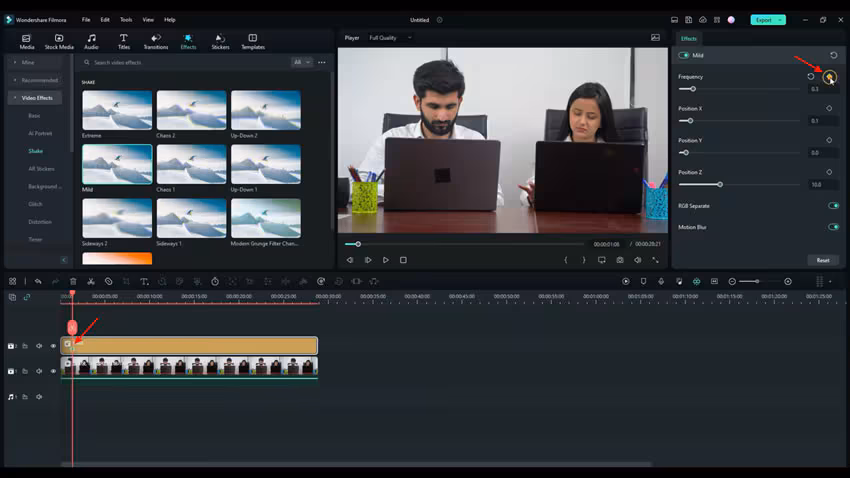Open the Stickers panel

coord(220,41)
